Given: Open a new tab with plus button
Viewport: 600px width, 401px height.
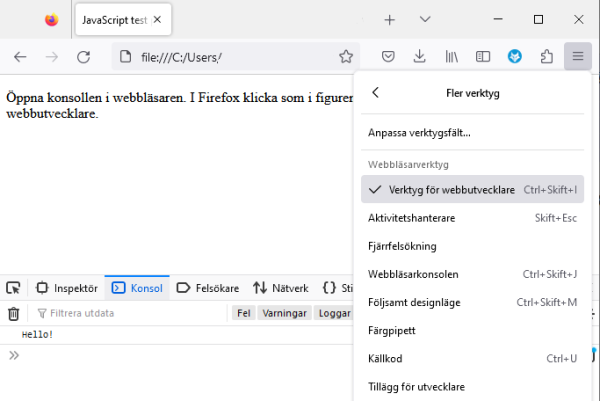Looking at the screenshot, I should pyautogui.click(x=390, y=19).
